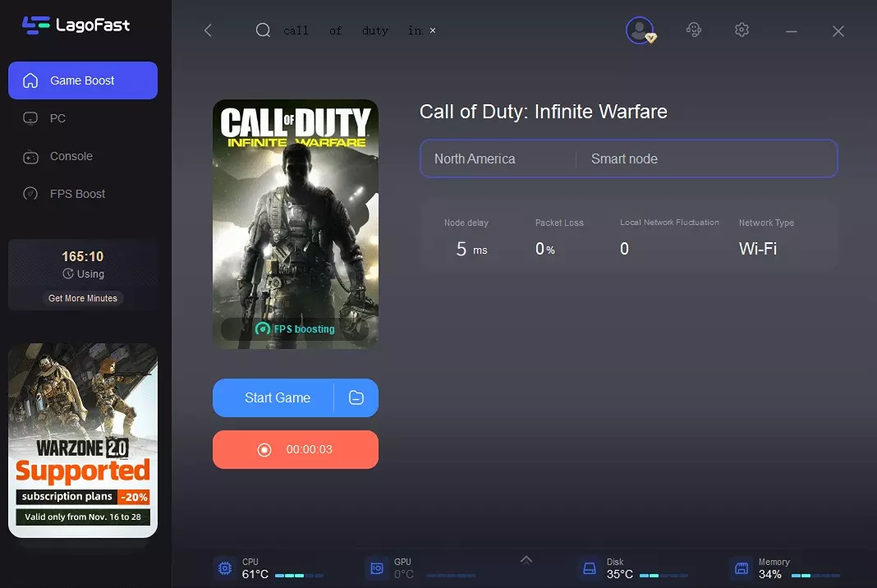
Task: Click Get More Minutes button
Action: pyautogui.click(x=83, y=298)
